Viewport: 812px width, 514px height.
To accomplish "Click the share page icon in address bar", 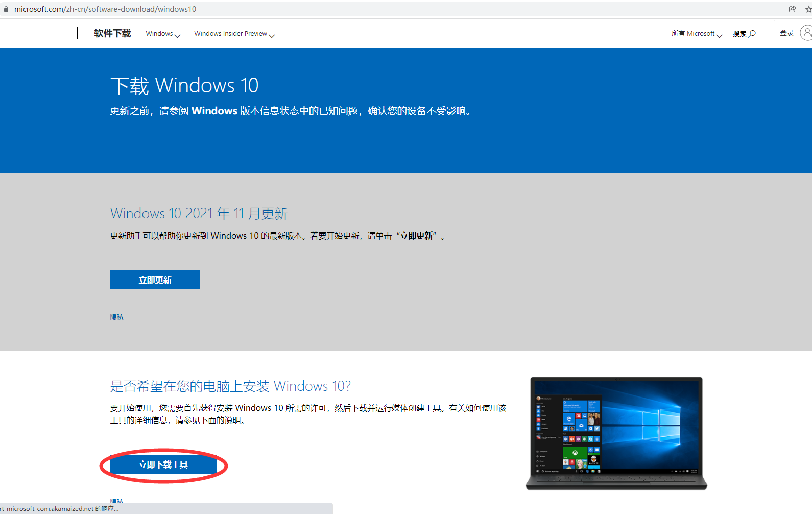I will click(792, 9).
